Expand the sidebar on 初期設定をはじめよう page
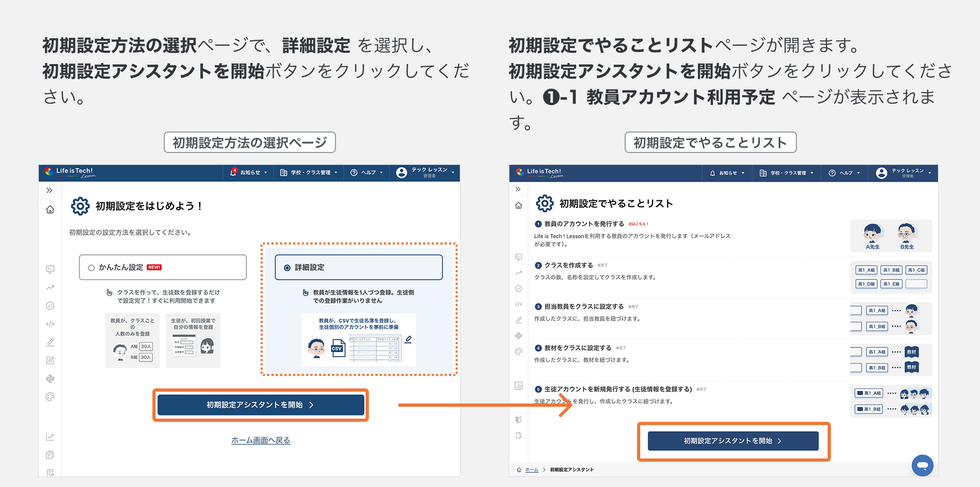Screen dimensions: 980x487 pyautogui.click(x=50, y=190)
